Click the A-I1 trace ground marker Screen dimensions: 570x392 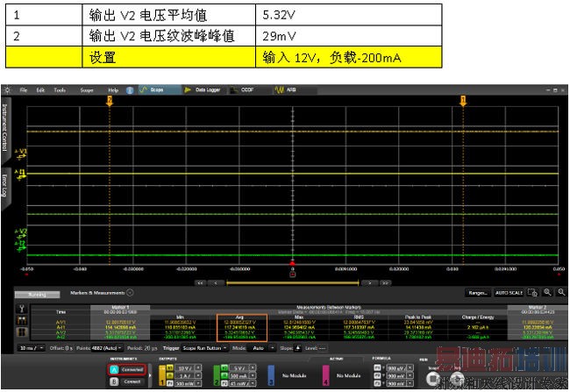(21, 175)
